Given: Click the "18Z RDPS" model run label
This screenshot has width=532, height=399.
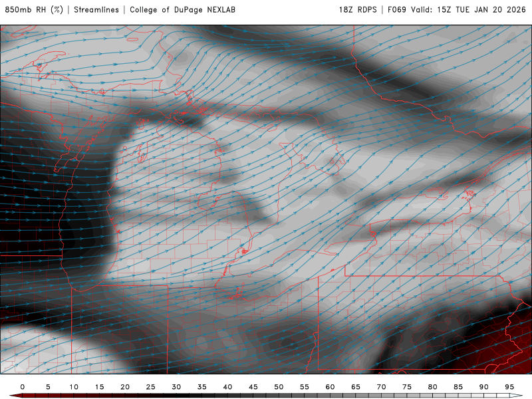Looking at the screenshot, I should point(358,10).
